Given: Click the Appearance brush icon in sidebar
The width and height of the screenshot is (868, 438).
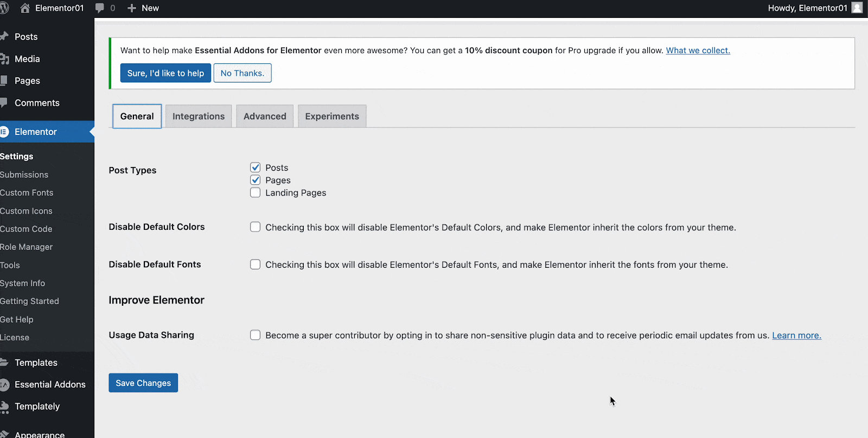Looking at the screenshot, I should [4, 434].
